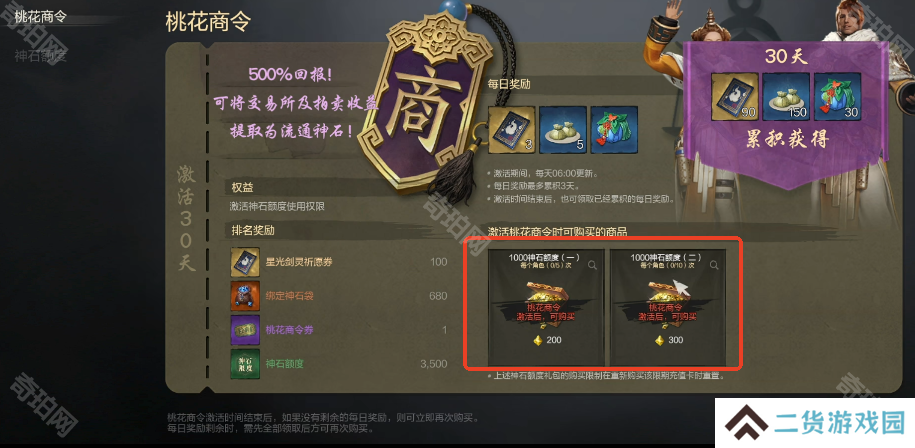The height and width of the screenshot is (448, 915).
Task: Click the daily reward prayer ticket icon
Action: (x=512, y=130)
